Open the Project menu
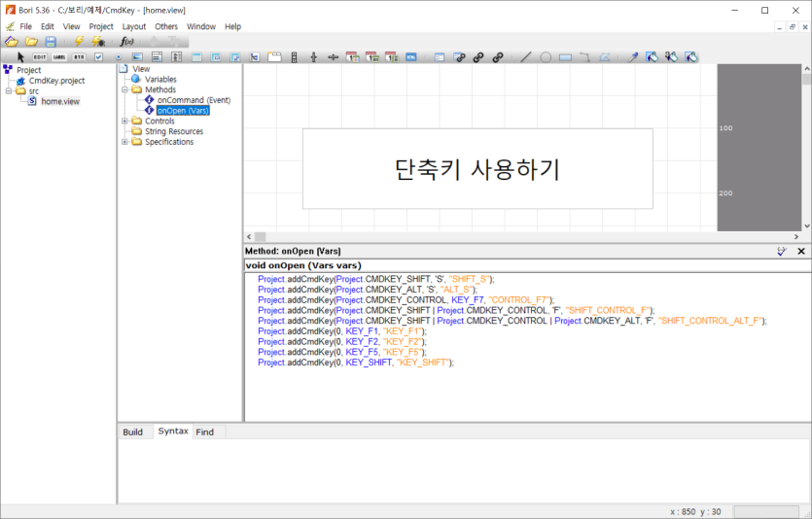Image resolution: width=812 pixels, height=519 pixels. 101,26
